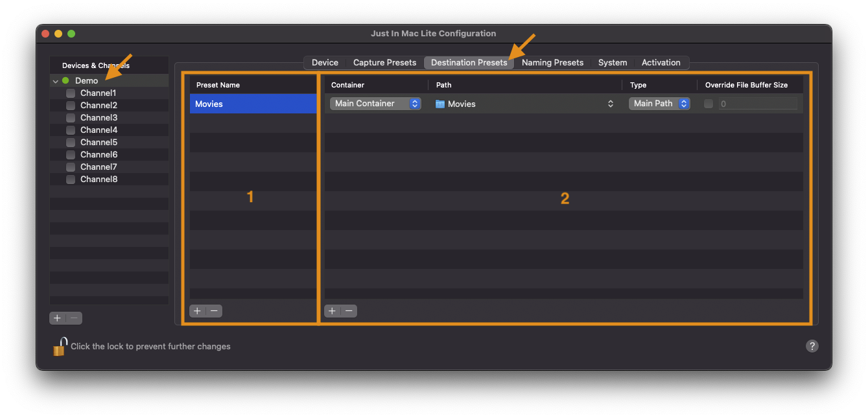This screenshot has width=868, height=418.
Task: Select the Demo device row
Action: click(x=109, y=81)
